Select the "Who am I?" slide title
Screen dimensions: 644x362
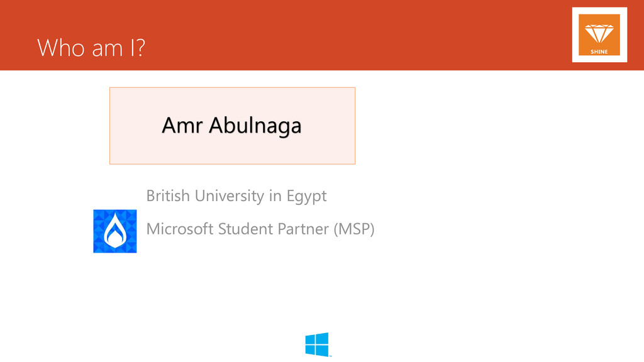click(91, 48)
